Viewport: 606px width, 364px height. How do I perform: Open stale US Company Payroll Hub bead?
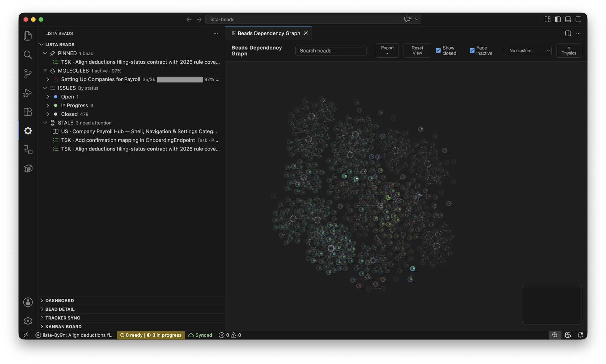pos(131,131)
